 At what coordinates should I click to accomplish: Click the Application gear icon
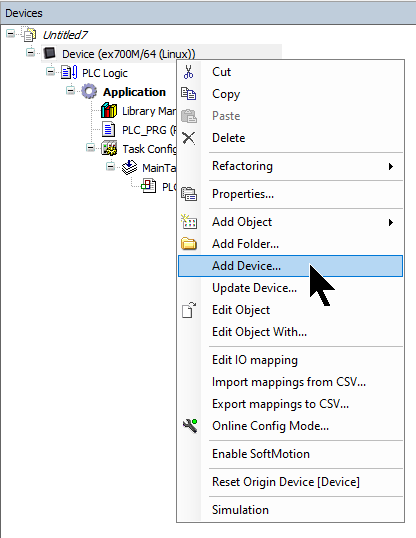(x=90, y=92)
